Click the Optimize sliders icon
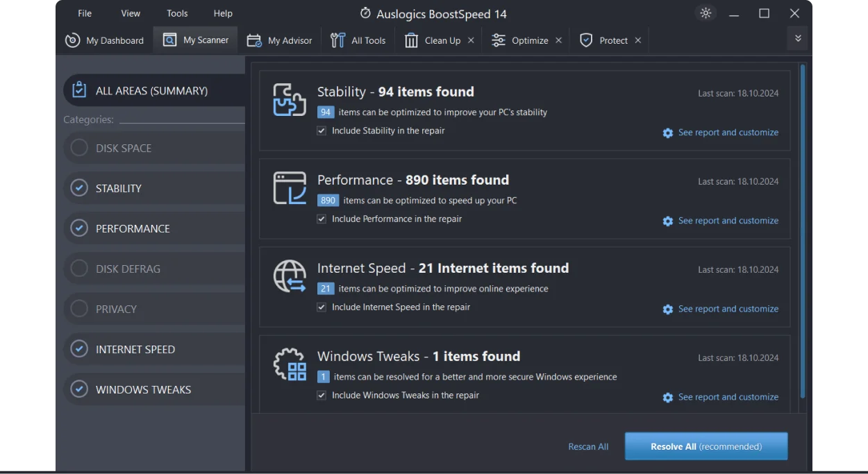Screen dimensions: 868x474 click(498, 40)
